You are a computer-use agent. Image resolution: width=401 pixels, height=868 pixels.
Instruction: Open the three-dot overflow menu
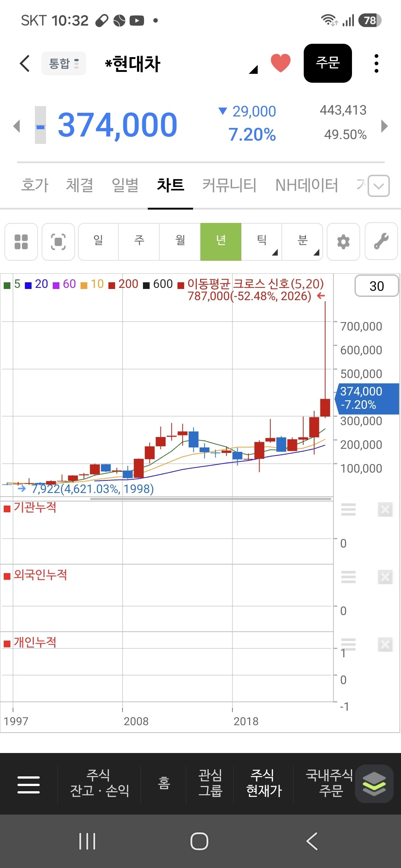pos(376,63)
